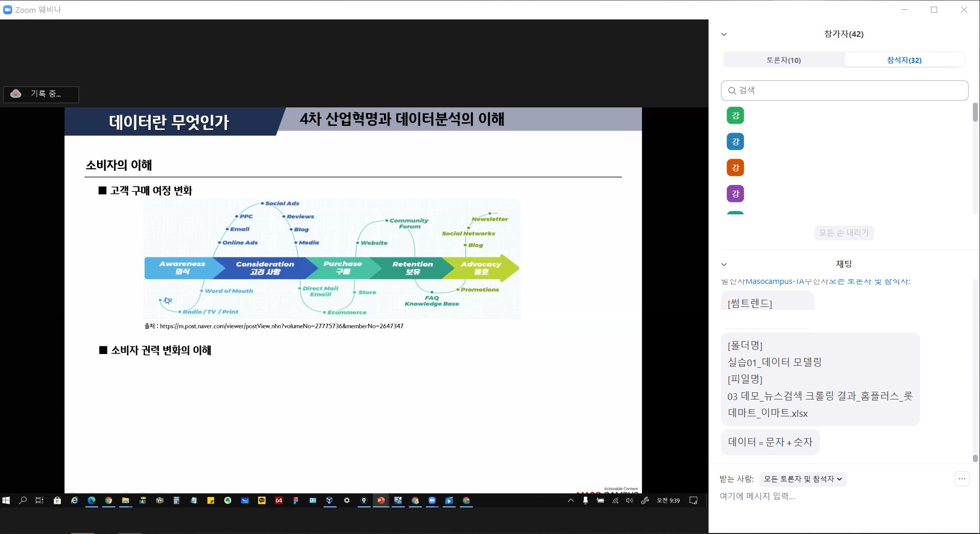This screenshot has height=534, width=980.
Task: Open the chat more options ellipsis button
Action: point(962,479)
